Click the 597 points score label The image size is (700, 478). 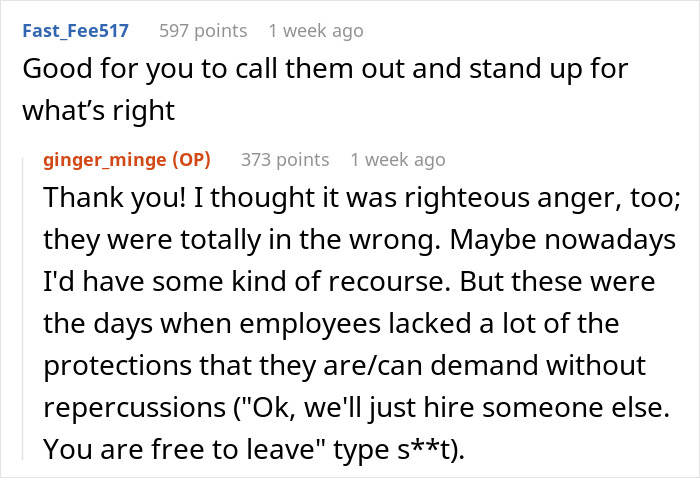pos(203,31)
